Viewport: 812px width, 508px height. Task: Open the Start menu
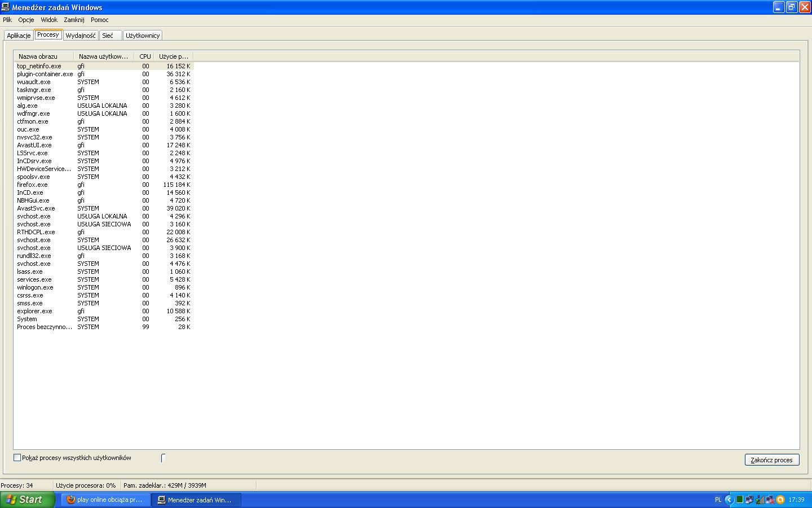pyautogui.click(x=27, y=500)
